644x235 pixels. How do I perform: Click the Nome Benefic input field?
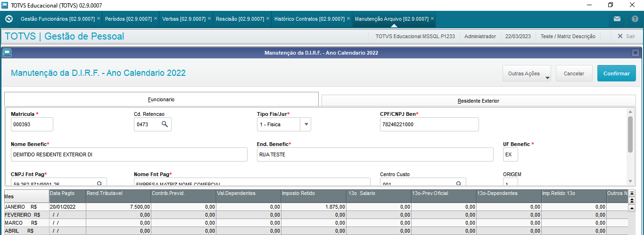[129, 154]
